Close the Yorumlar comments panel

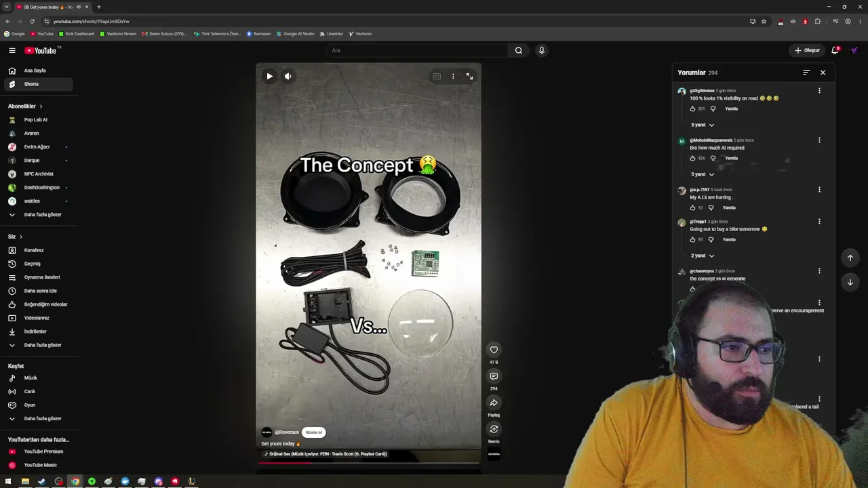click(x=823, y=73)
